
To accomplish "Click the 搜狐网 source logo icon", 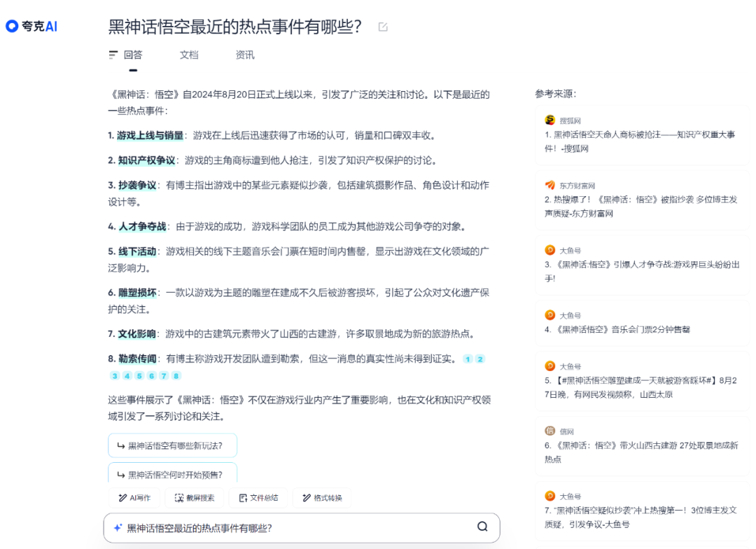I will click(x=549, y=120).
